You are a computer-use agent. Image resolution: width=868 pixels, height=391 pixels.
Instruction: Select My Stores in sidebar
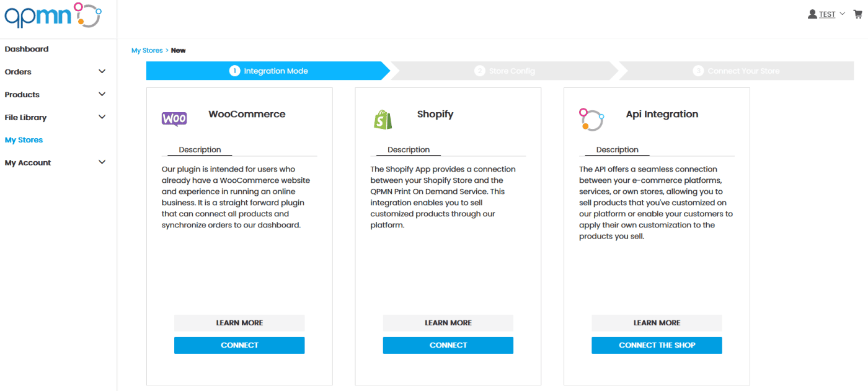pos(24,140)
